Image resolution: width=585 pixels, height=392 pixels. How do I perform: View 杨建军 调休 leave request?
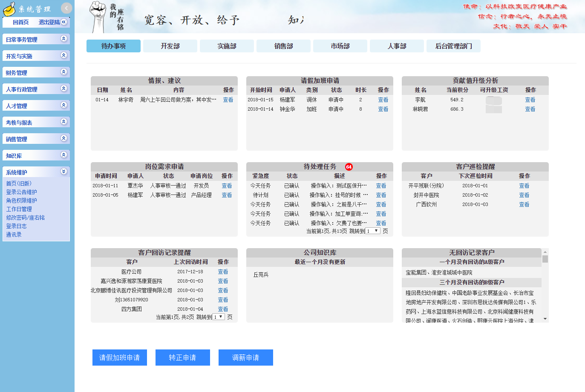(383, 100)
